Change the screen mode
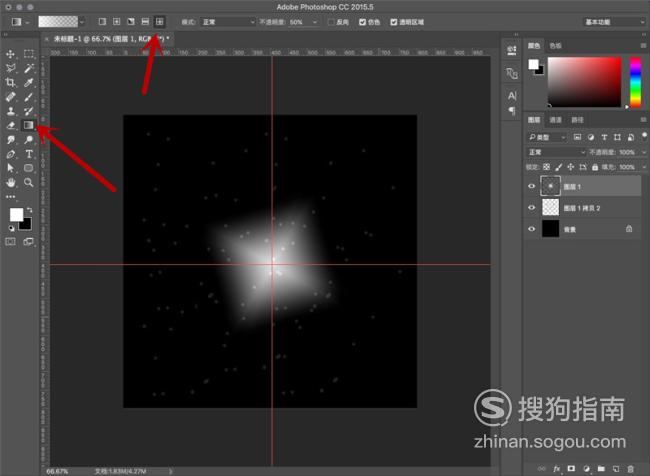Viewport: 650px width, 476px height. [x=29, y=241]
